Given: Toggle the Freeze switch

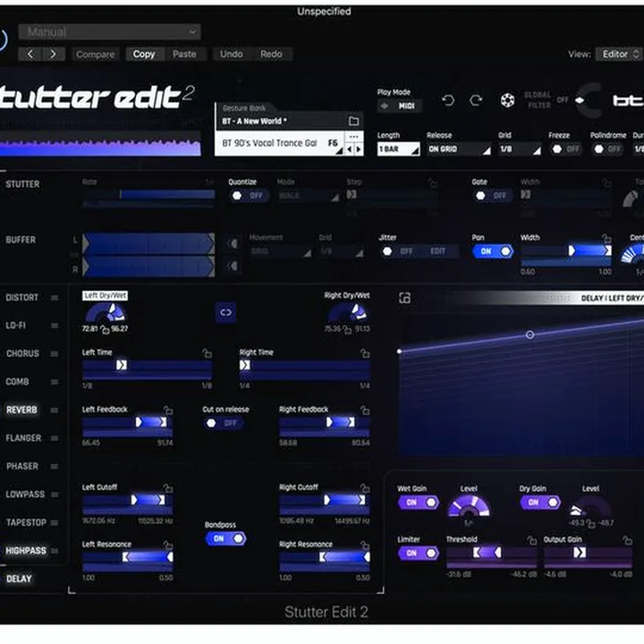Looking at the screenshot, I should (x=567, y=148).
